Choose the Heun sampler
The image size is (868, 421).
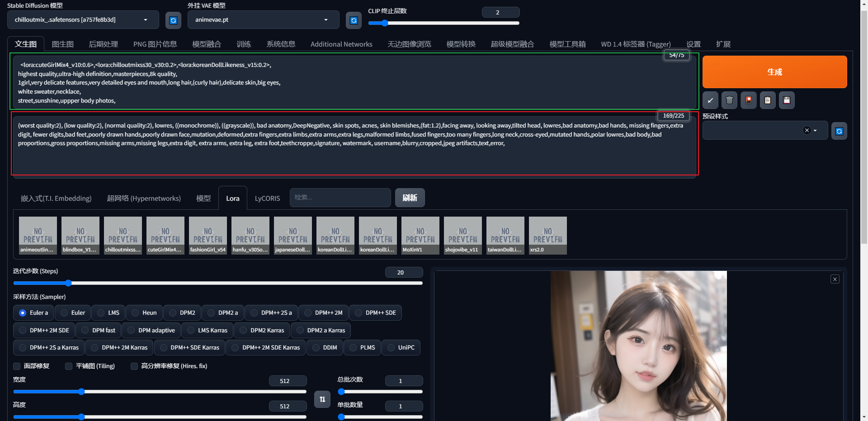pyautogui.click(x=144, y=313)
